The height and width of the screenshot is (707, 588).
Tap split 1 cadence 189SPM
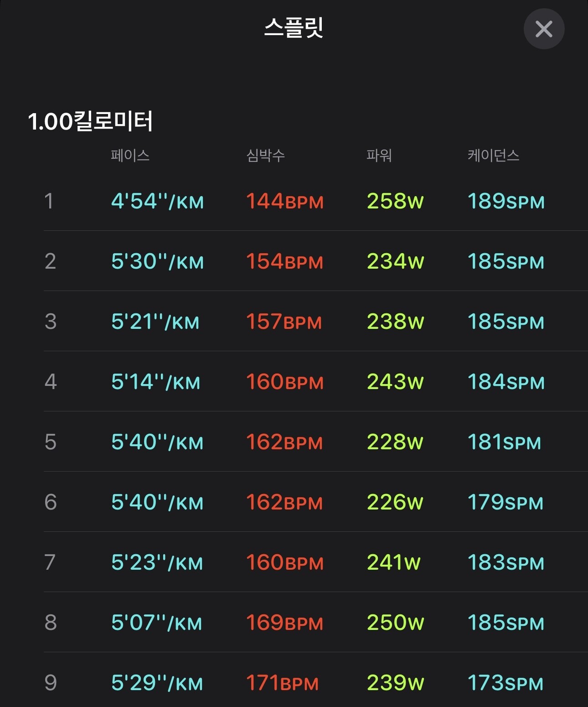506,201
